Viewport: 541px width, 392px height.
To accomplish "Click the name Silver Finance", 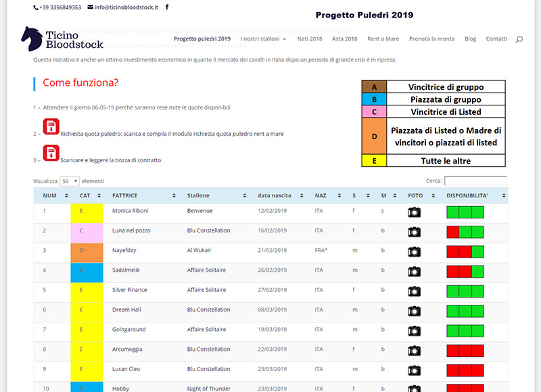I will click(x=129, y=290).
